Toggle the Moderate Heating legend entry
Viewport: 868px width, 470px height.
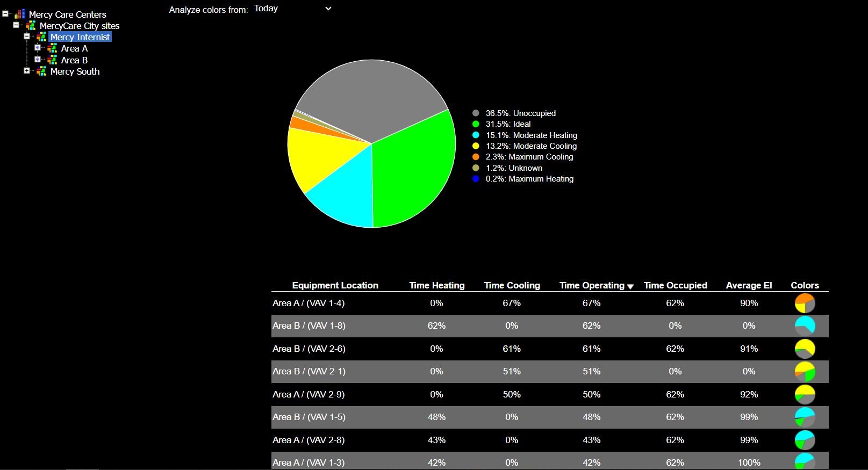530,135
